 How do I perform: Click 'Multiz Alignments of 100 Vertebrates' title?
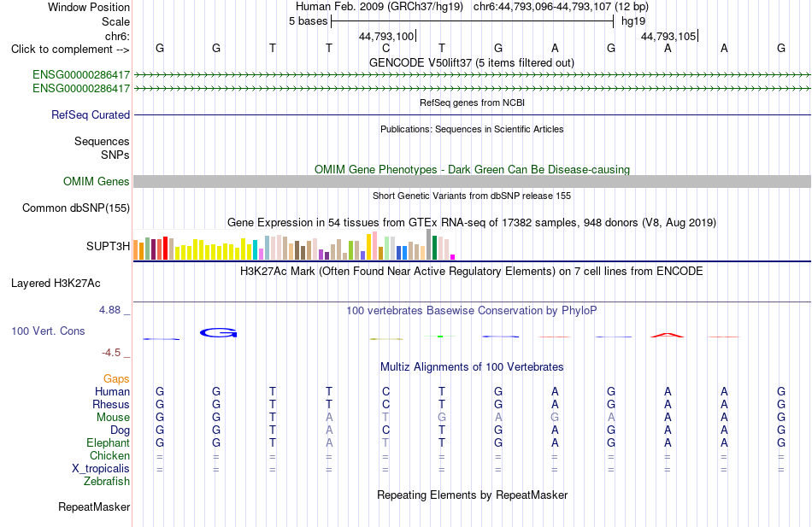click(472, 367)
